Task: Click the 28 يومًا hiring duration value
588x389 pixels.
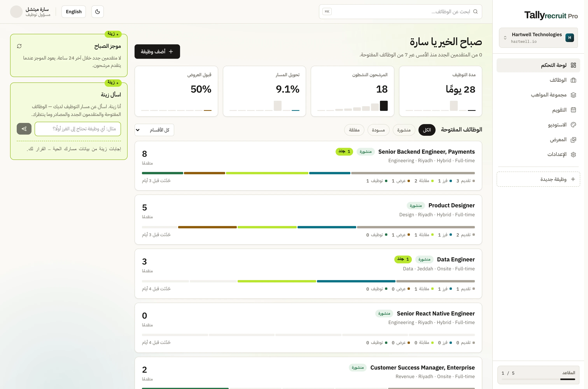Action: [x=460, y=89]
